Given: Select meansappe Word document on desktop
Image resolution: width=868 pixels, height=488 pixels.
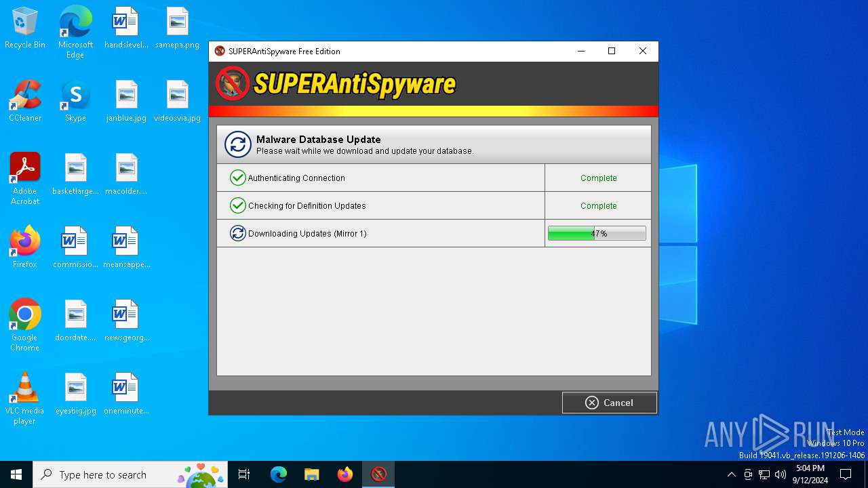Looking at the screenshot, I should click(x=126, y=248).
